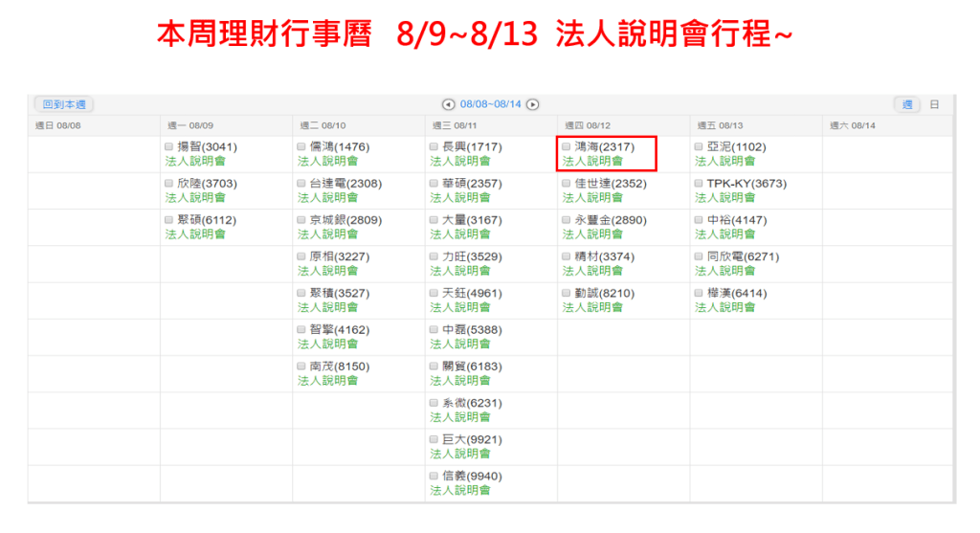Tick the 巨大(9921) checkbox
980x533 pixels.
pos(434,440)
